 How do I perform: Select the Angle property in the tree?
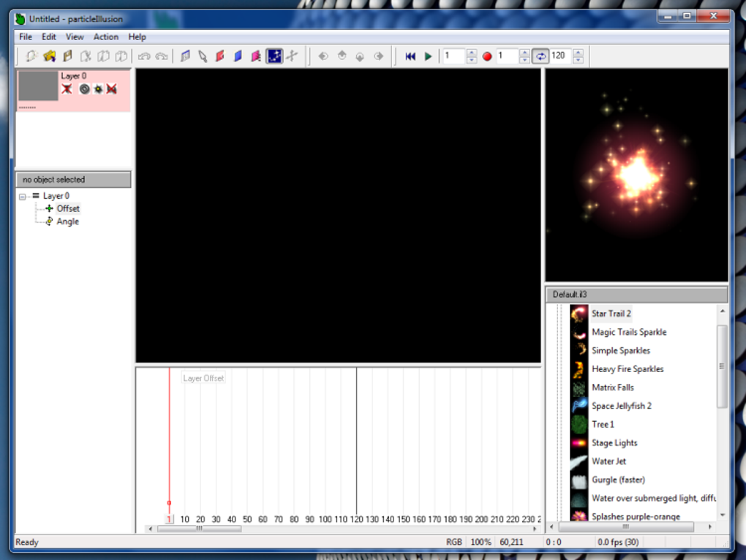point(67,222)
